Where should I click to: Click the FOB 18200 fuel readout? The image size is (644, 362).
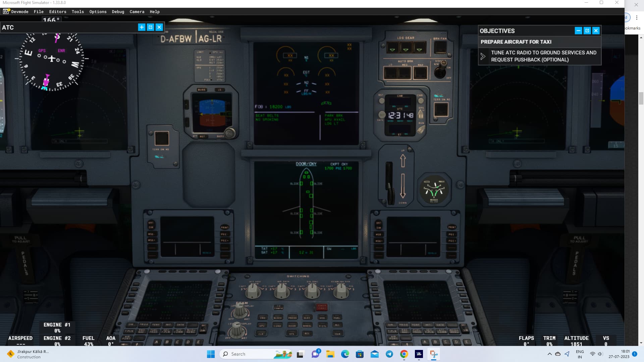click(x=273, y=107)
